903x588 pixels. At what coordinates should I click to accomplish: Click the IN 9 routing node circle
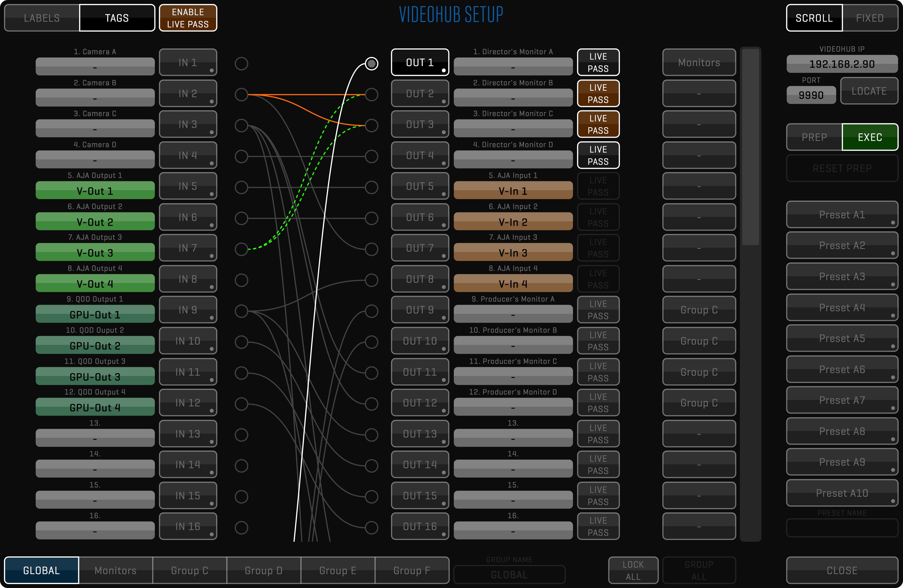(x=241, y=311)
